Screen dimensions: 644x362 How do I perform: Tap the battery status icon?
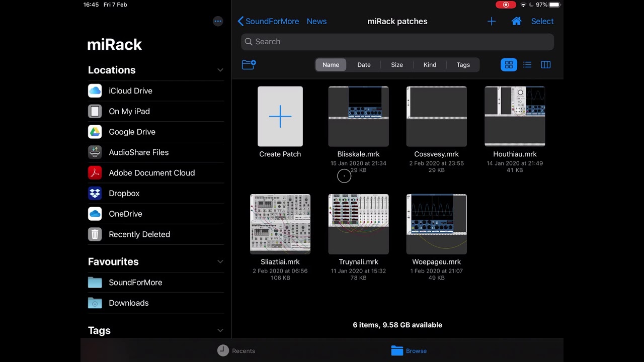pyautogui.click(x=554, y=5)
